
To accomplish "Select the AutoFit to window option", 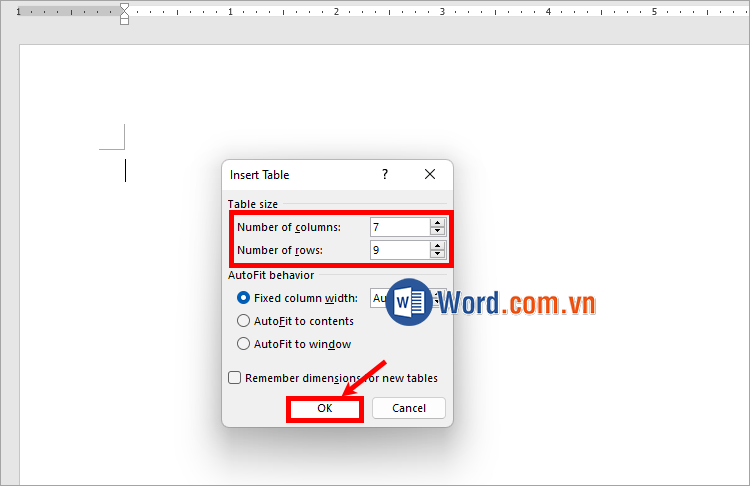I will point(243,344).
